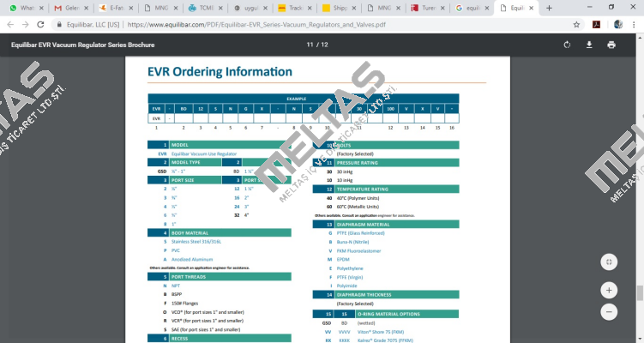
Task: Close the Shipping tab
Action: pyautogui.click(x=354, y=8)
